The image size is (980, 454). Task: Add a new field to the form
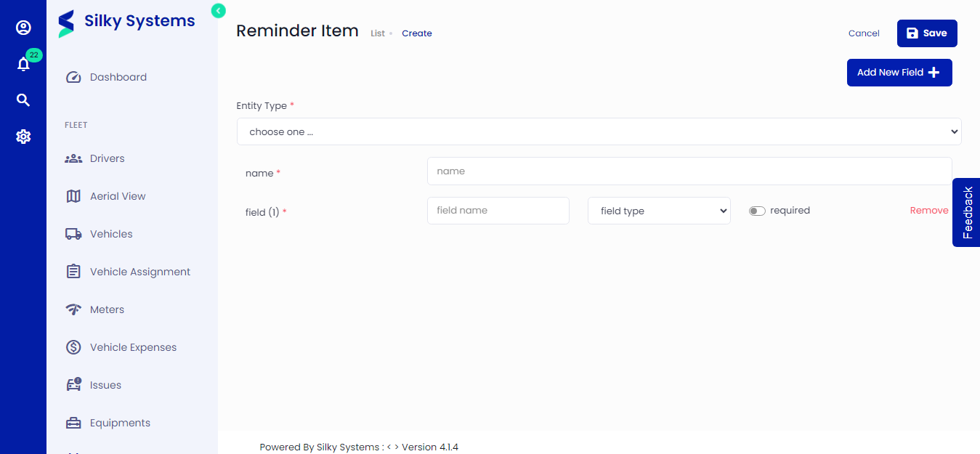[x=899, y=72]
